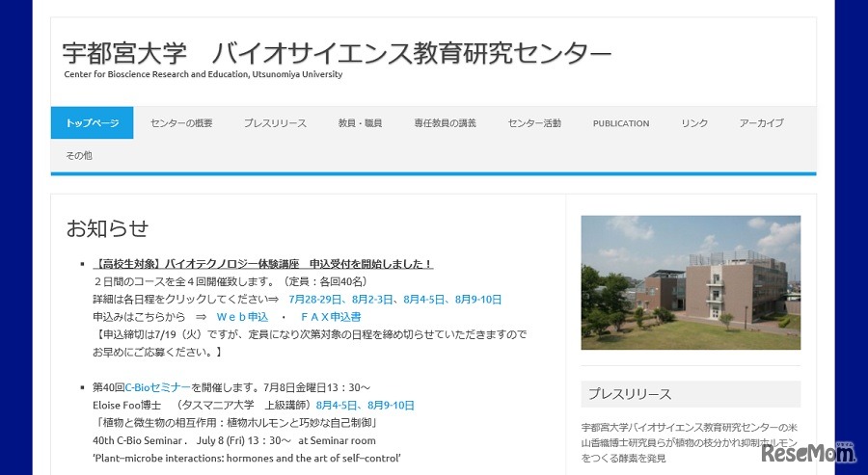Open the 専任教員の講義 menu item
868x475 pixels.
(x=445, y=122)
